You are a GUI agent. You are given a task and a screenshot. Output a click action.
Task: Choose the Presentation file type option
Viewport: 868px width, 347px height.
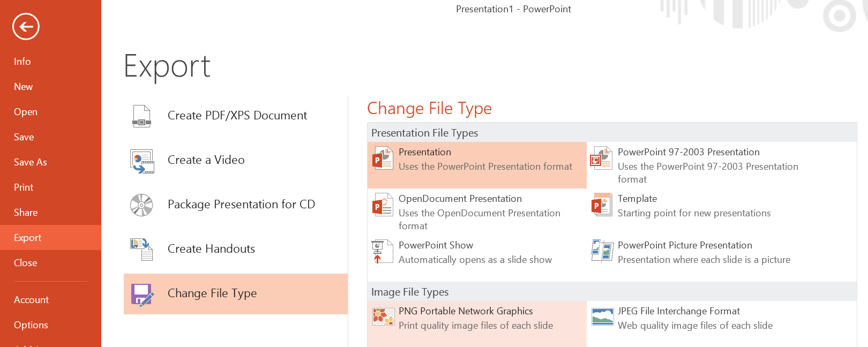(x=477, y=165)
